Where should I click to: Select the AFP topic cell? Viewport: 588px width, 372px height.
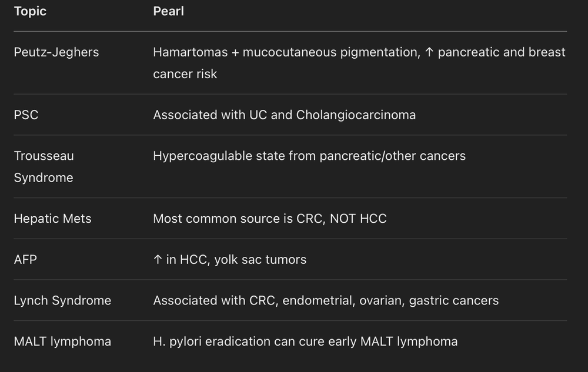[x=25, y=260]
